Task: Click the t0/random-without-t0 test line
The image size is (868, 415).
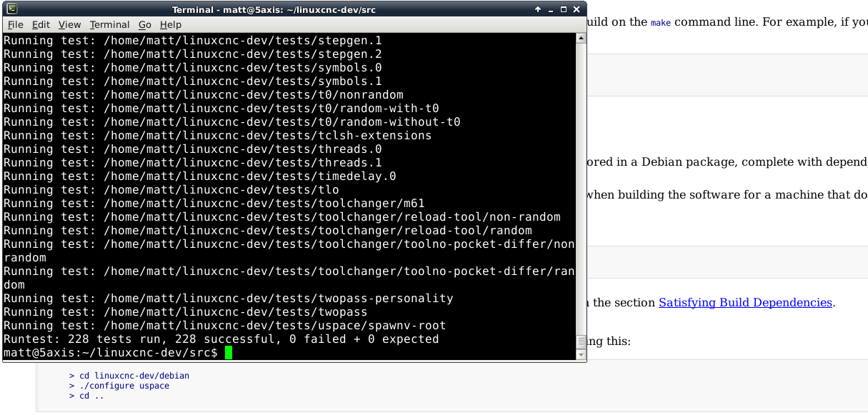Action: [x=232, y=121]
